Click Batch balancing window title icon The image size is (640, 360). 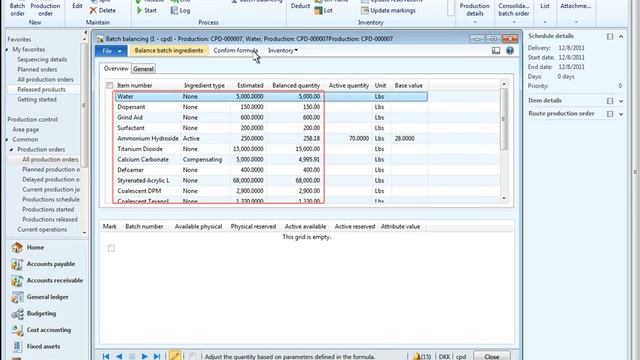pyautogui.click(x=100, y=39)
